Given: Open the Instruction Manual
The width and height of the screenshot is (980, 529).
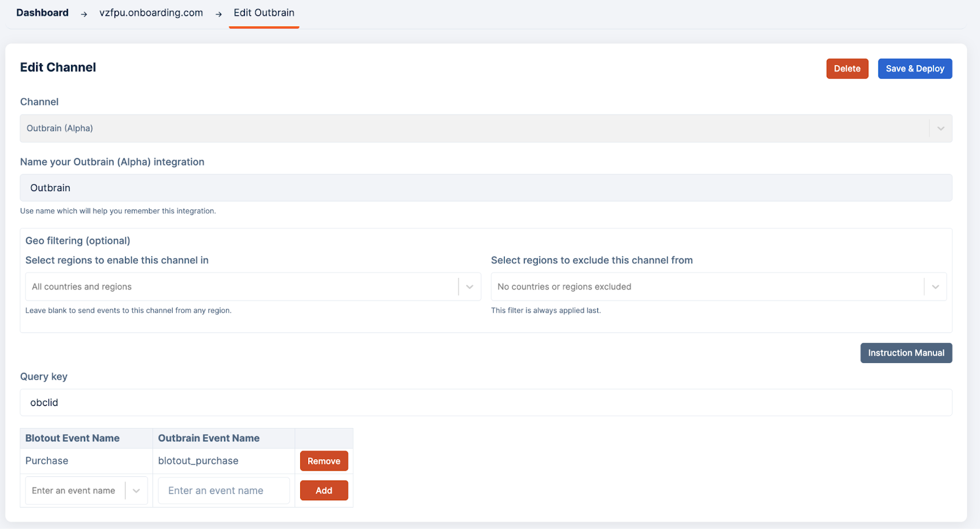Looking at the screenshot, I should pyautogui.click(x=905, y=353).
